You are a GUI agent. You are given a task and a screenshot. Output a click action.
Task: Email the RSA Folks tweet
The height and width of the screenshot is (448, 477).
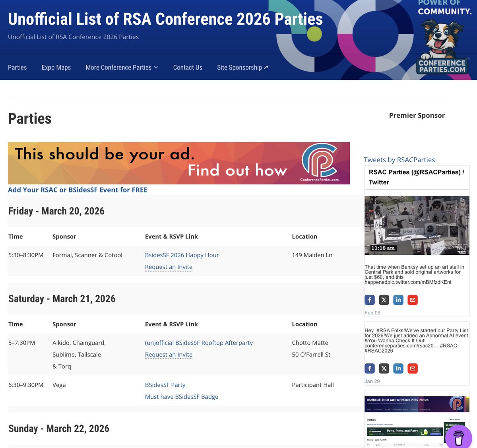click(413, 368)
